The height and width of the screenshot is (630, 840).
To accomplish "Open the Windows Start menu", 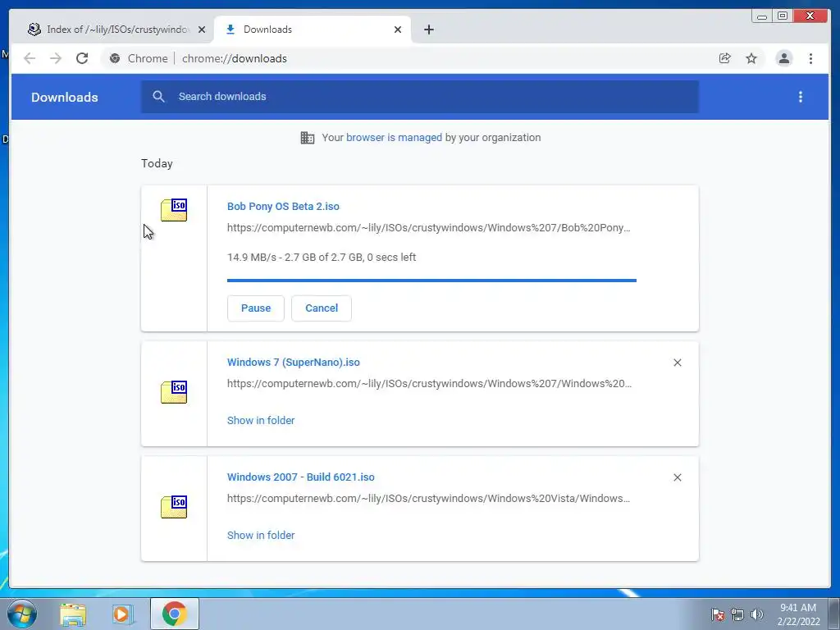I will pos(22,614).
